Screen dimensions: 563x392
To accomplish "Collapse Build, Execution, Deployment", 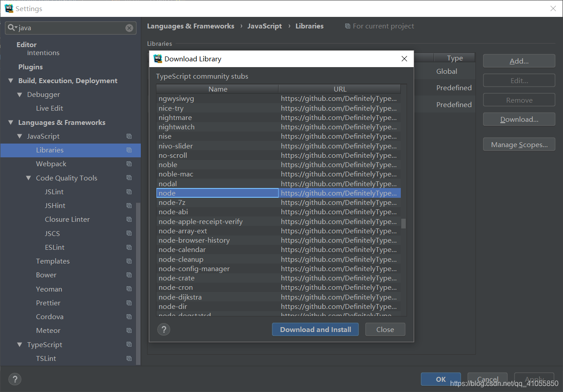I will [x=10, y=80].
